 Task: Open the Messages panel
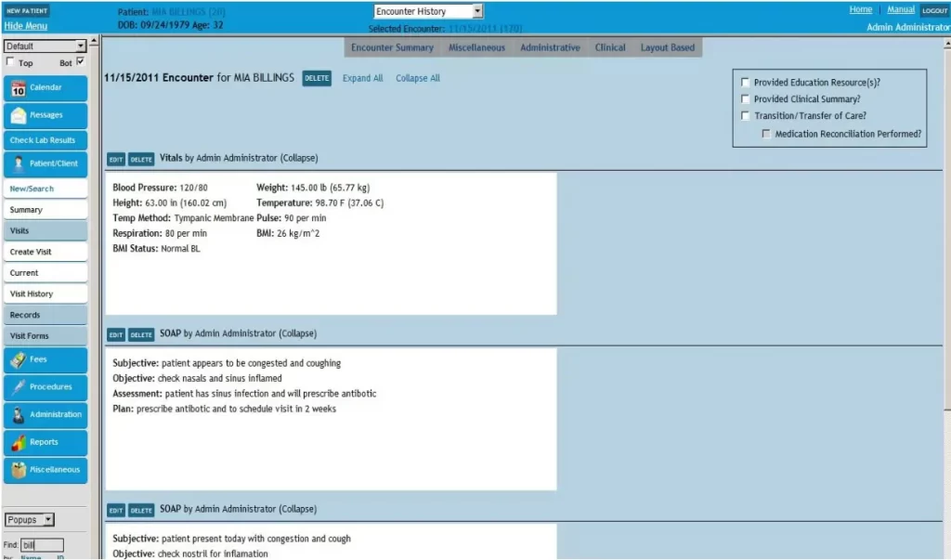[x=45, y=115]
